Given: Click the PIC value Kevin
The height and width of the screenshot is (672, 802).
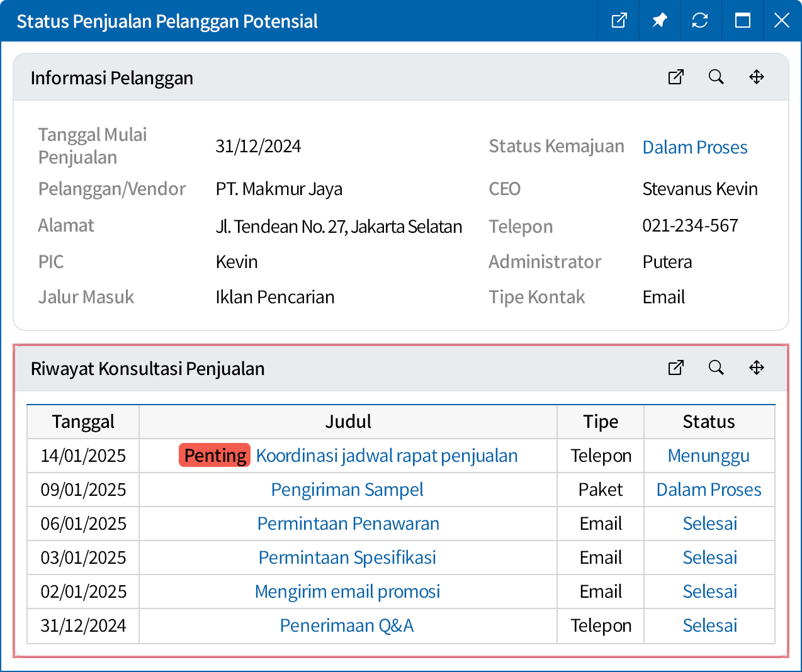Looking at the screenshot, I should (x=237, y=262).
